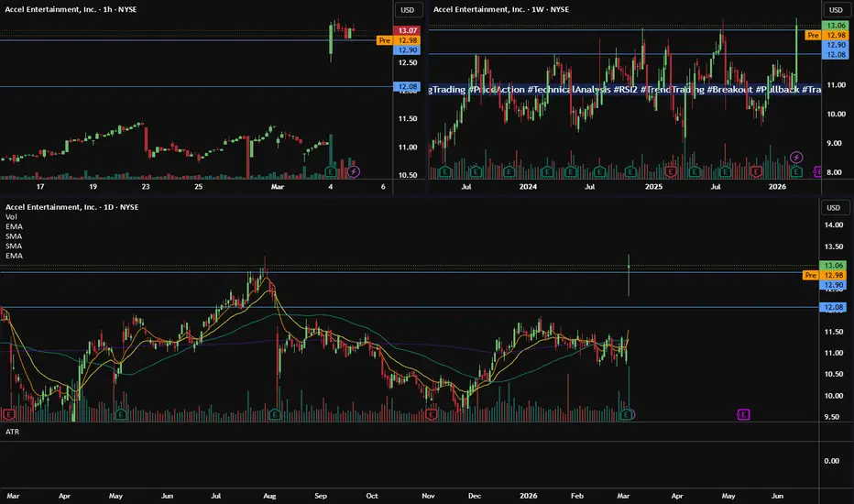The height and width of the screenshot is (504, 854).
Task: Click the '2025' label on the weekly time axis
Action: (x=653, y=186)
